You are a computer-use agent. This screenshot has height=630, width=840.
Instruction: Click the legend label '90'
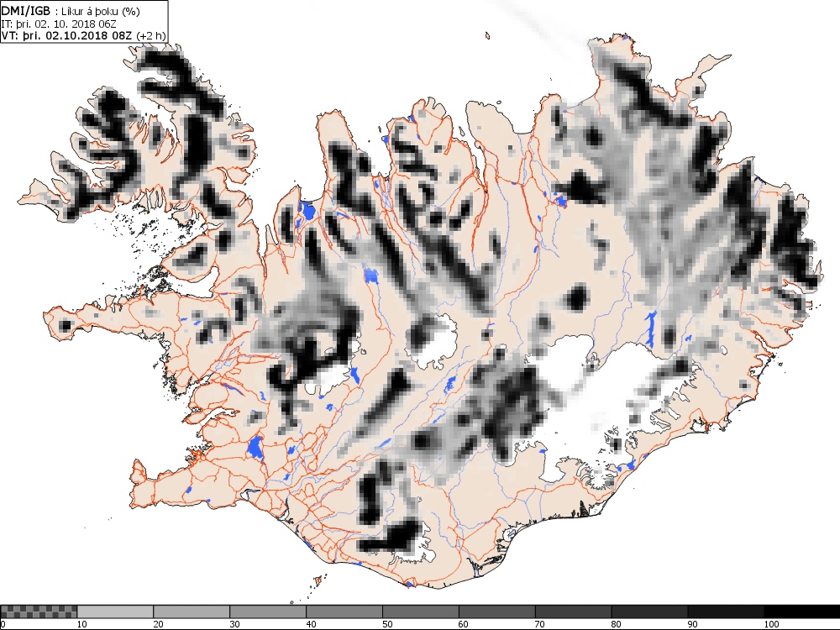pyautogui.click(x=693, y=624)
